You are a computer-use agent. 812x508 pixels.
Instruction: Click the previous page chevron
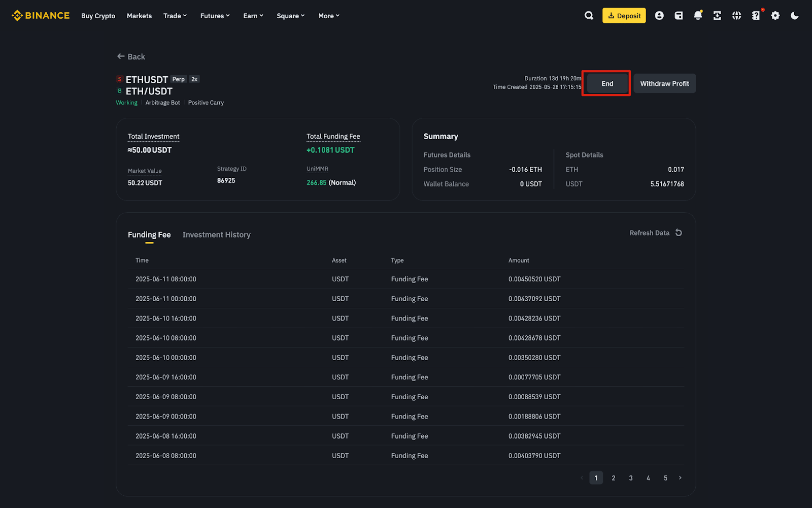click(582, 478)
